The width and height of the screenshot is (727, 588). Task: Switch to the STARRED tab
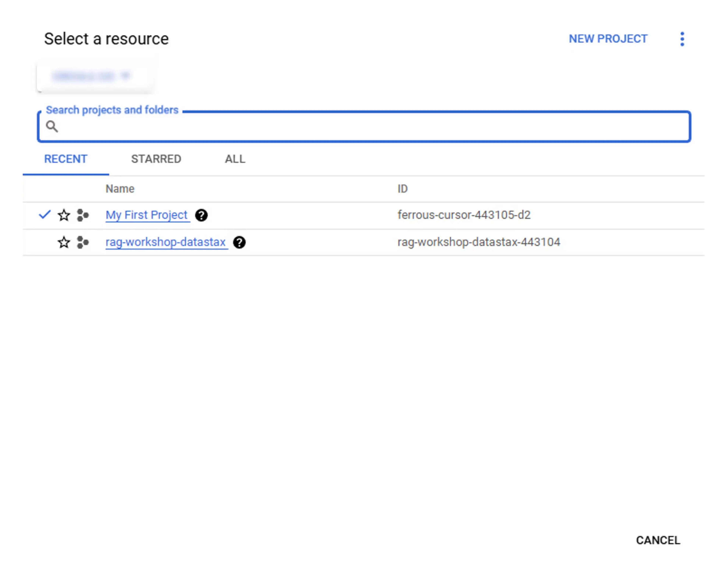click(156, 159)
